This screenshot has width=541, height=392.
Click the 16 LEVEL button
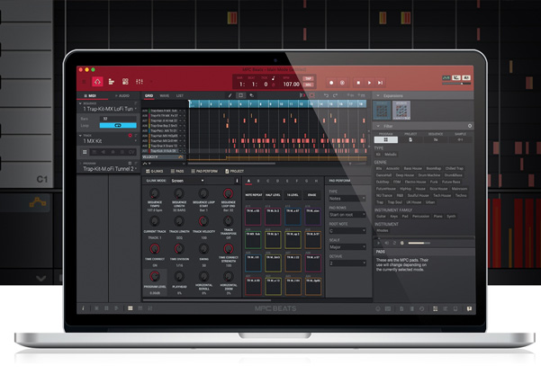coord(293,195)
